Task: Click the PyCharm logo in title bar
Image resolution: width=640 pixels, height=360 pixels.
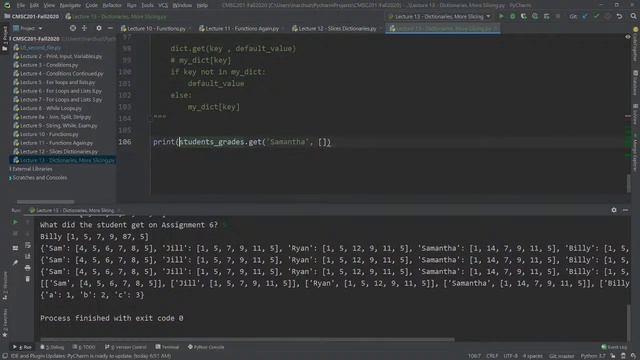Action: [7, 5]
